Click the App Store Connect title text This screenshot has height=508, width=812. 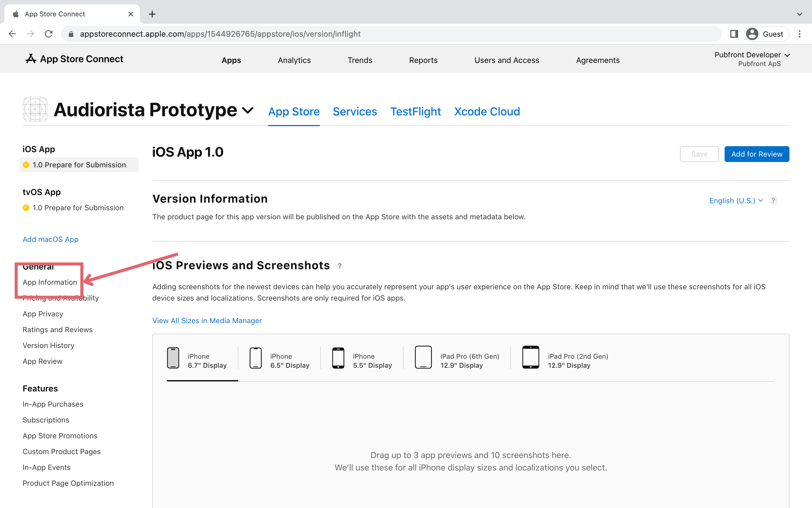(x=81, y=59)
